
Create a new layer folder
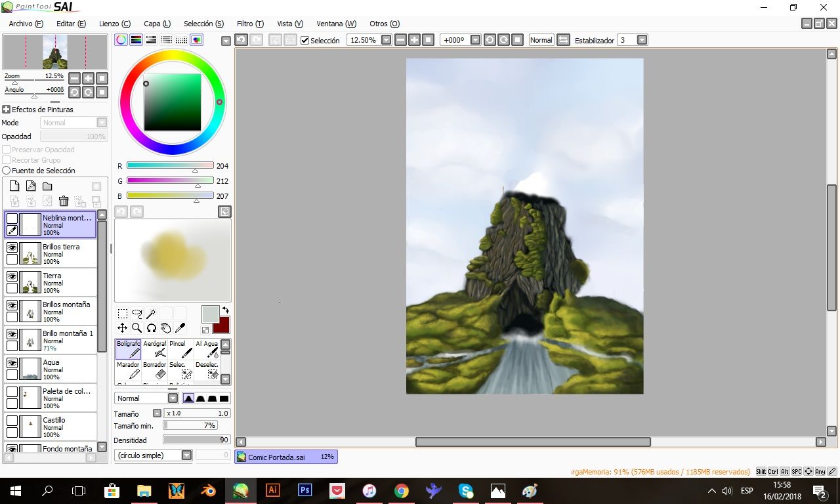point(47,186)
